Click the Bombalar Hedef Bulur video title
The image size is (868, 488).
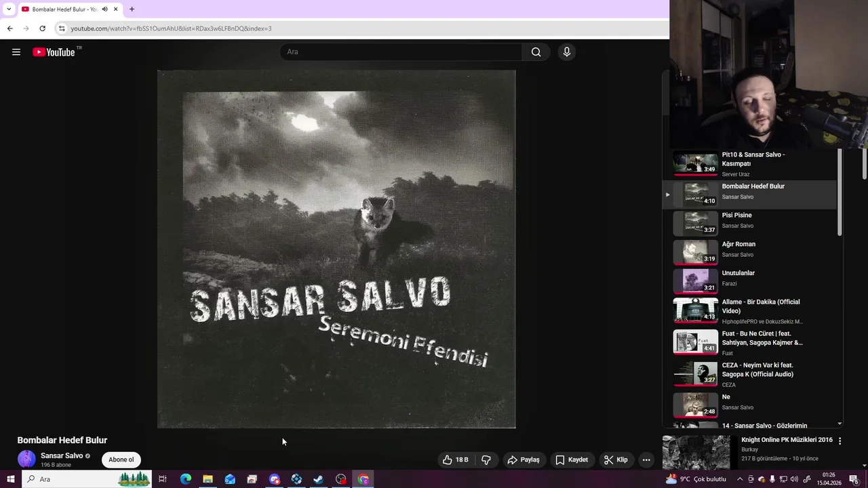62,440
